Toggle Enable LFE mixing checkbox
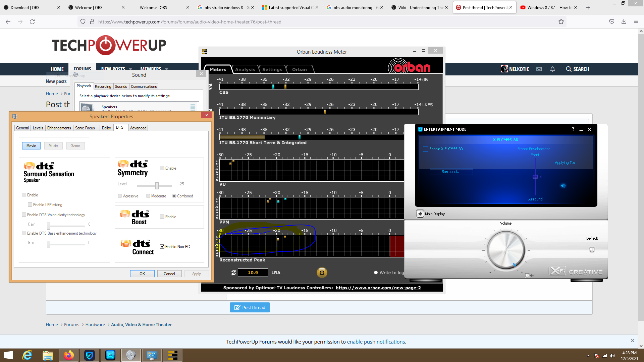This screenshot has width=644, height=362. (30, 205)
